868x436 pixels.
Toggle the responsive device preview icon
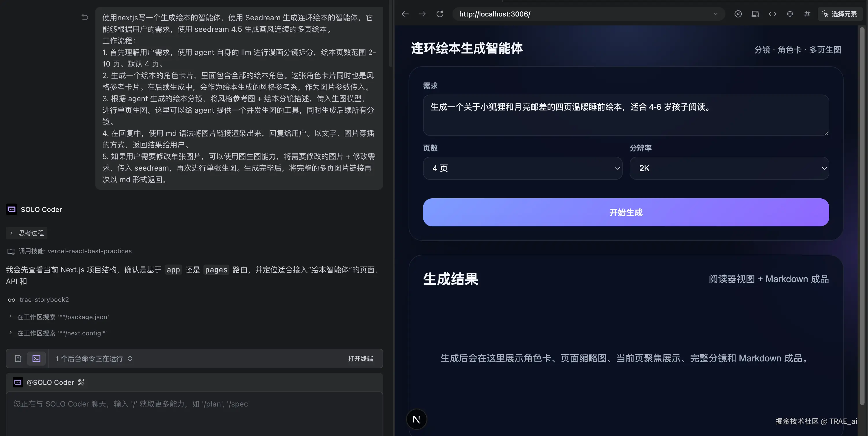[755, 14]
